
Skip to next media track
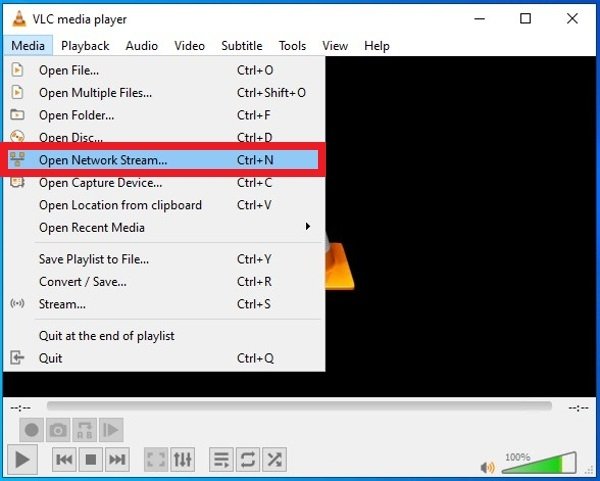point(117,459)
